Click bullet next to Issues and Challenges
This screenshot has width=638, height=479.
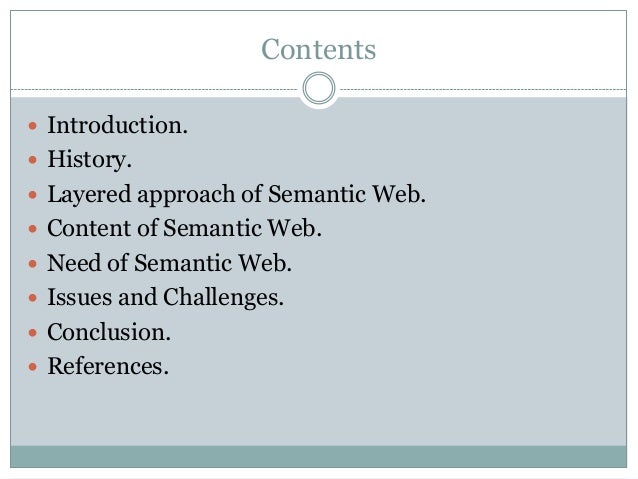click(x=32, y=299)
